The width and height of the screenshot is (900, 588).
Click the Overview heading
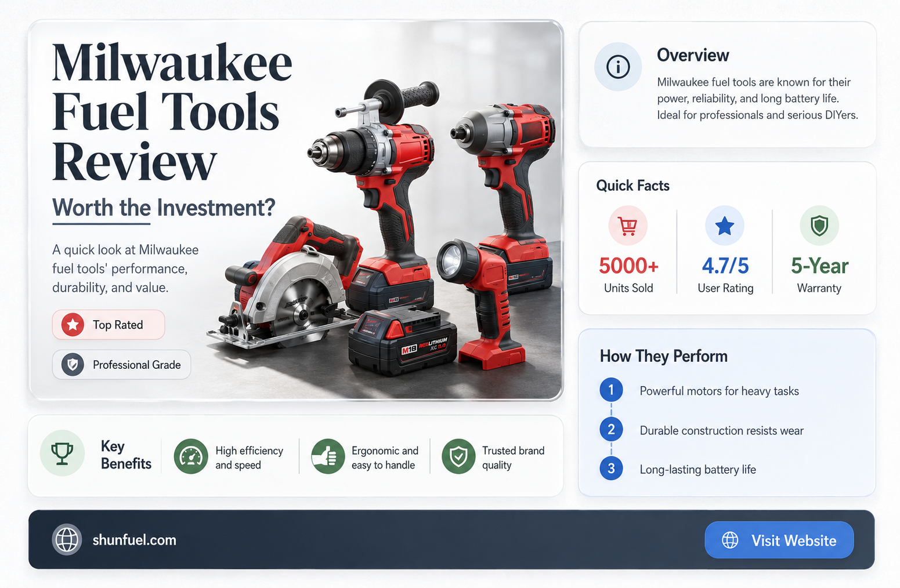pyautogui.click(x=693, y=55)
